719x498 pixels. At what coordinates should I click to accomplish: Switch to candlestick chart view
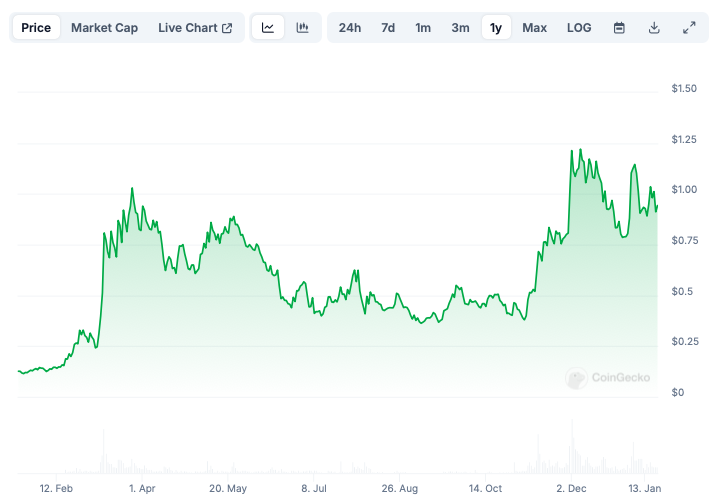pyautogui.click(x=302, y=28)
